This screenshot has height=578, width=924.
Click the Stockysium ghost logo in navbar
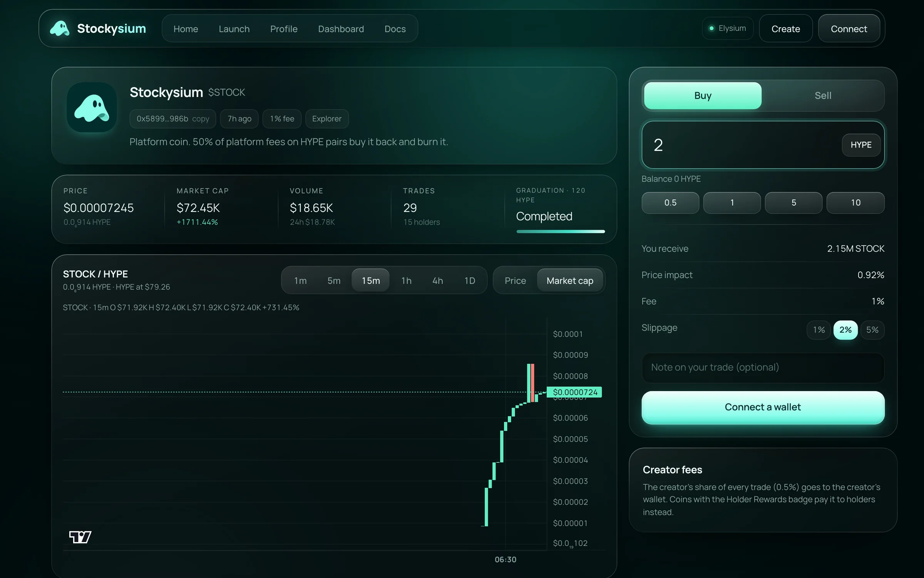60,29
